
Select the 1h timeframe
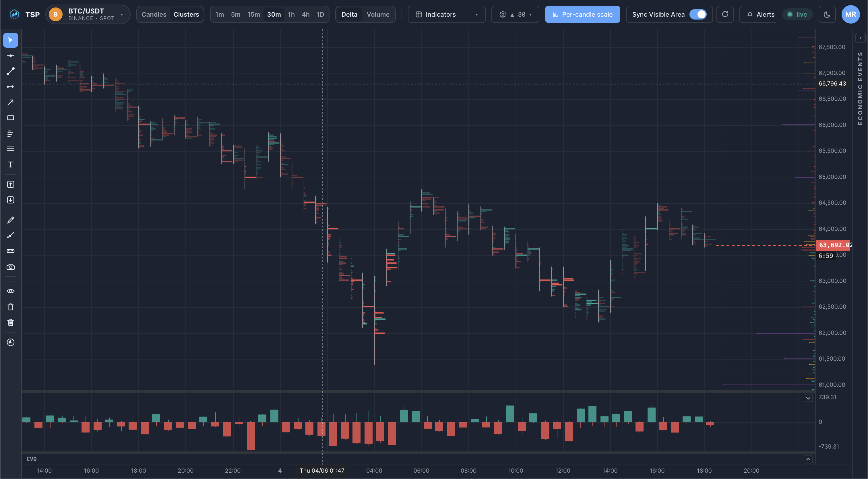(x=291, y=14)
